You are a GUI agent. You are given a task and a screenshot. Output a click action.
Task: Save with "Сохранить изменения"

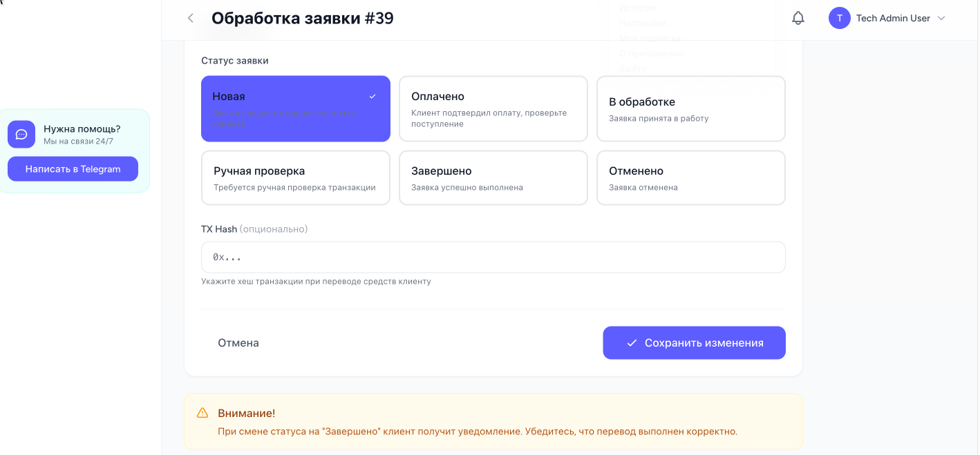[694, 342]
